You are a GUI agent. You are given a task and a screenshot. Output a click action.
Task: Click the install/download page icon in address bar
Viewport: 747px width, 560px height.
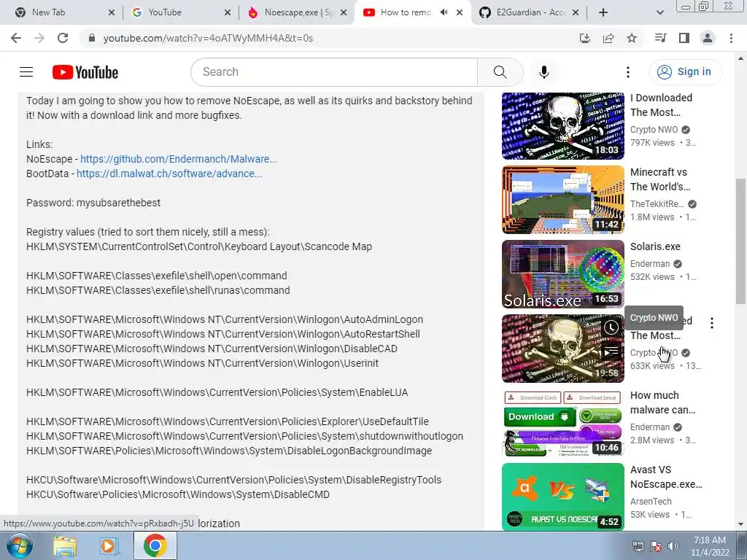(585, 38)
